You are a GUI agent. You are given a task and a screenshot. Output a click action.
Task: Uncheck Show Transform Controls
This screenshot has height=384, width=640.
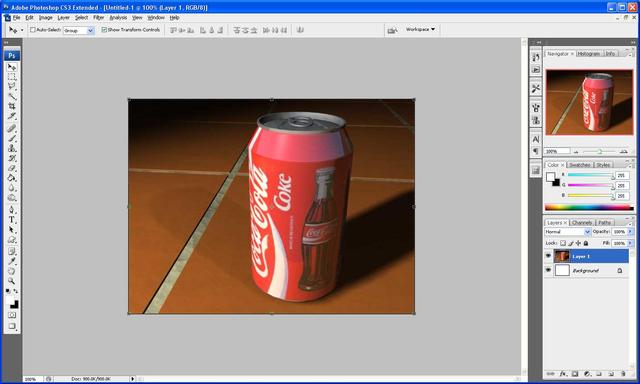pos(104,30)
